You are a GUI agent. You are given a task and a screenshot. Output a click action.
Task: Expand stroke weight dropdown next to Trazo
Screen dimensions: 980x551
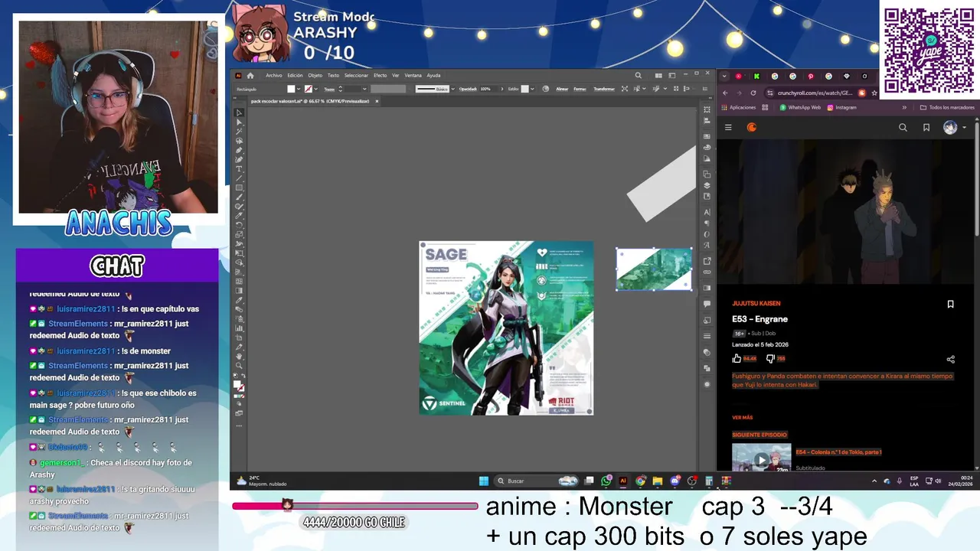(x=364, y=89)
